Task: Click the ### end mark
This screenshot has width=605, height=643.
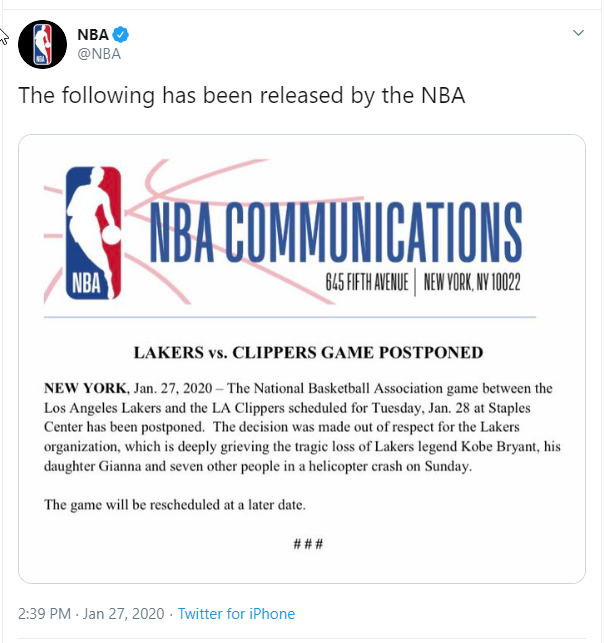Action: 308,544
